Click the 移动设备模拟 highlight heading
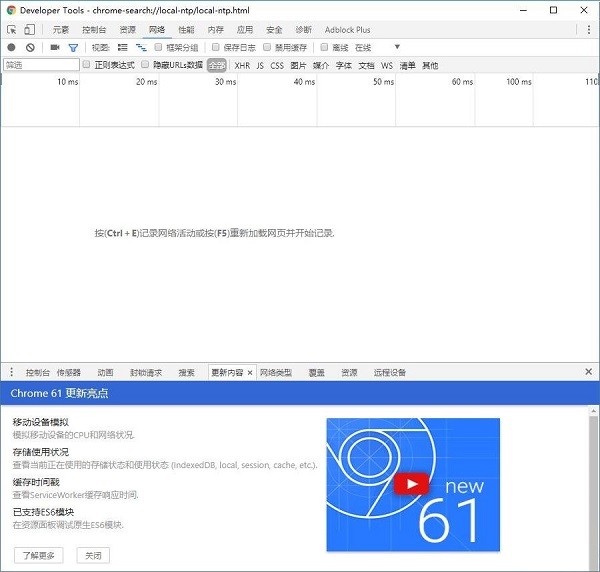 41,422
